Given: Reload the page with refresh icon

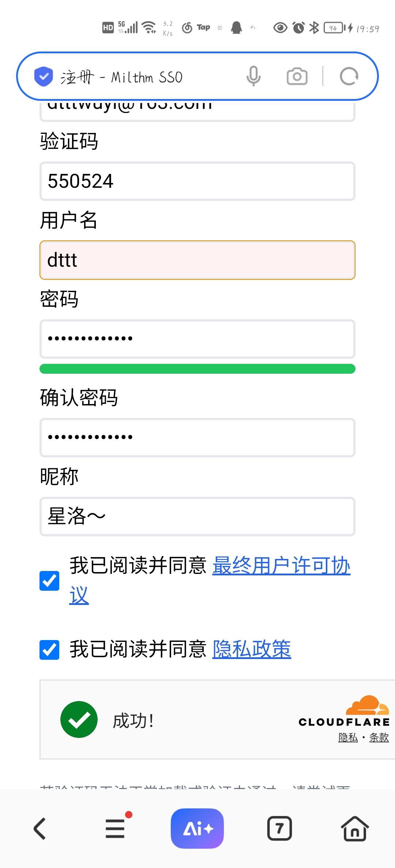Looking at the screenshot, I should tap(349, 76).
